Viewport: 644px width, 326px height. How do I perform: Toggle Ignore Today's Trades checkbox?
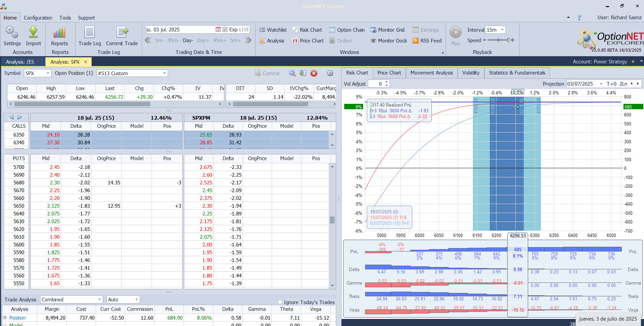(280, 302)
